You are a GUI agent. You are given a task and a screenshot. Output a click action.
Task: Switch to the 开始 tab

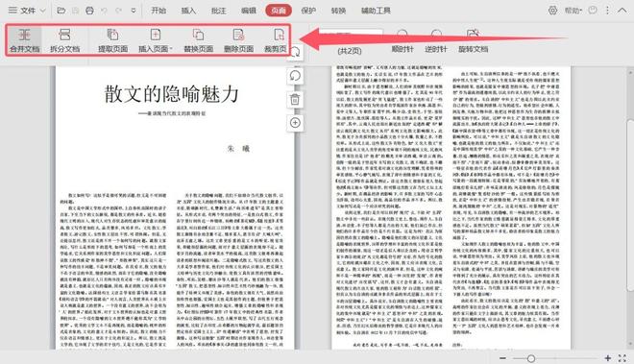[x=158, y=11]
